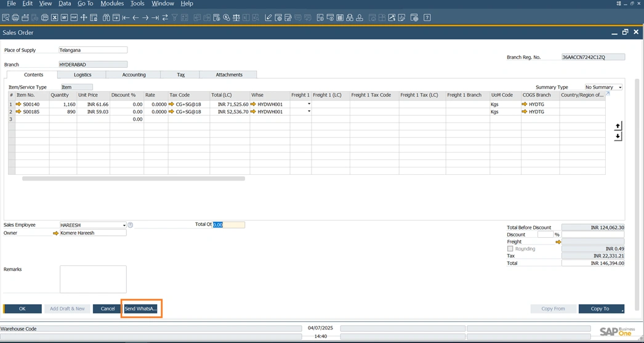Click the Freight link arrow
Viewport: 644px width, 343px height.
coord(558,242)
